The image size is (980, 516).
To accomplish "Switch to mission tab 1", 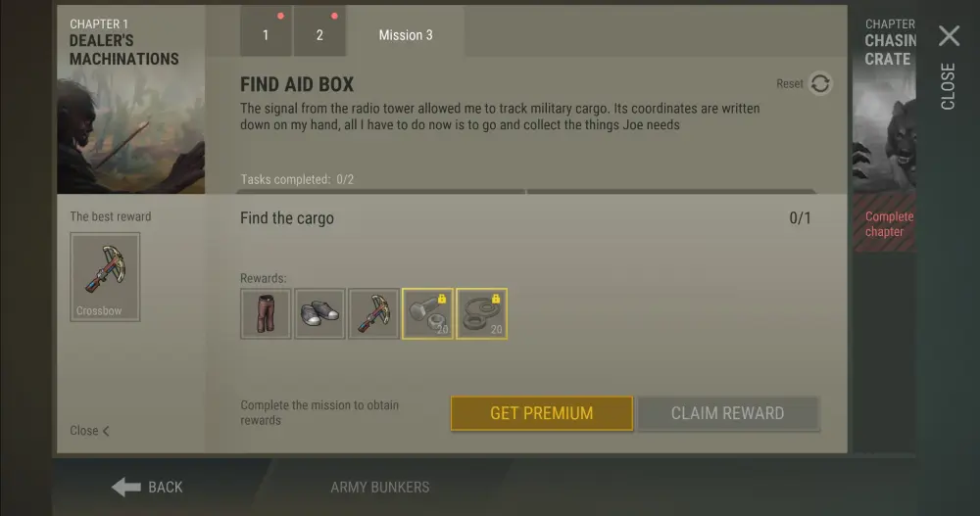I will (x=266, y=31).
